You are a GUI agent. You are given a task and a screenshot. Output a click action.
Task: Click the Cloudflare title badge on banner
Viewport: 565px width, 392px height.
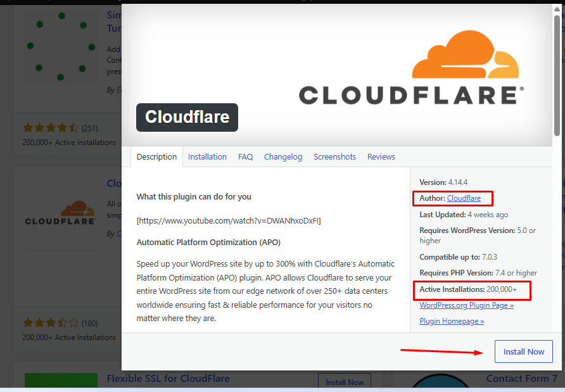(187, 117)
